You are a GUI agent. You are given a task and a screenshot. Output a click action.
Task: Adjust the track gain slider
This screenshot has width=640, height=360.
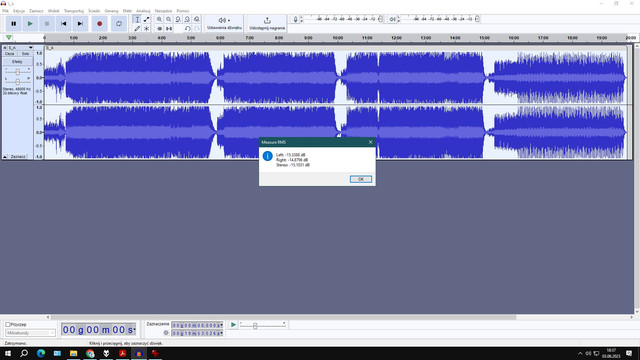(18, 72)
